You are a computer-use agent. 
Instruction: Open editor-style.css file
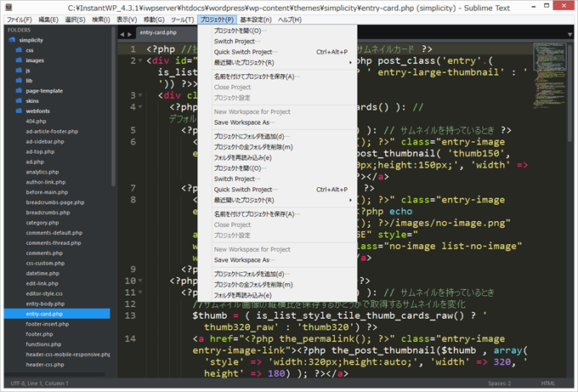(44, 293)
